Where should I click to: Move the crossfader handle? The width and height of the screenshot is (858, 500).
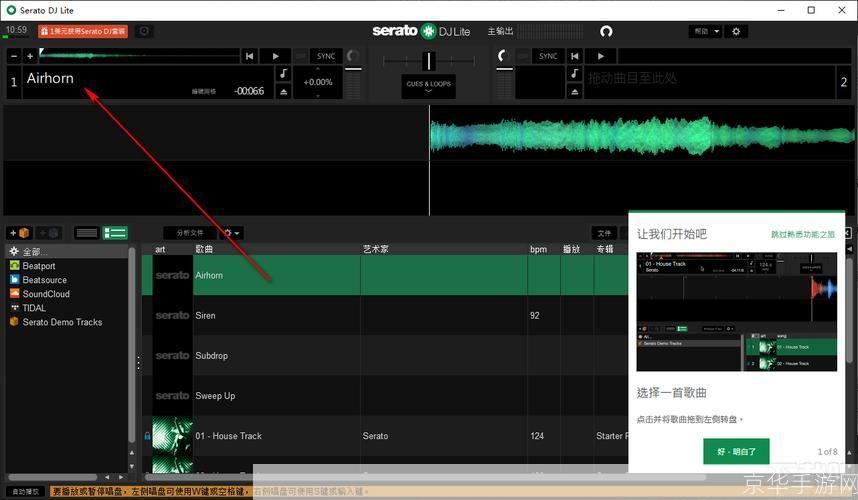429,61
